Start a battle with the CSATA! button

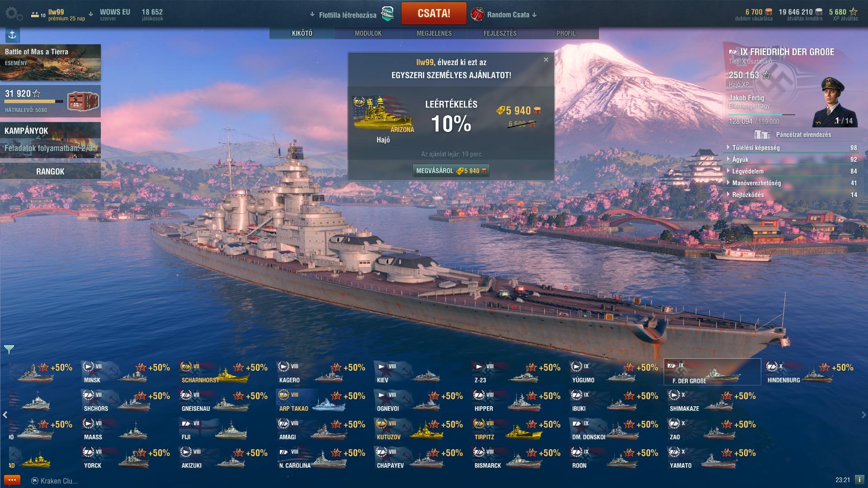click(434, 13)
